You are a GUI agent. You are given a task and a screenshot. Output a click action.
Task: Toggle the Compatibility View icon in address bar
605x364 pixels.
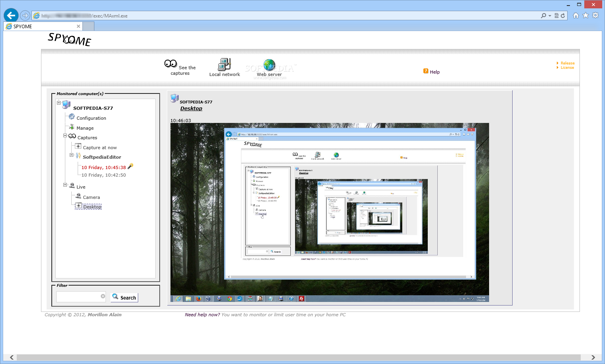[x=556, y=16]
